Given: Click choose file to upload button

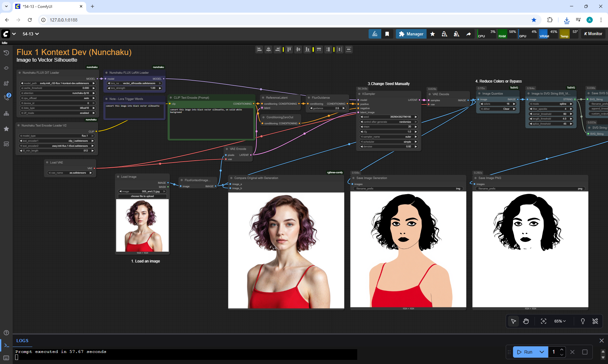Looking at the screenshot, I should click(x=142, y=196).
